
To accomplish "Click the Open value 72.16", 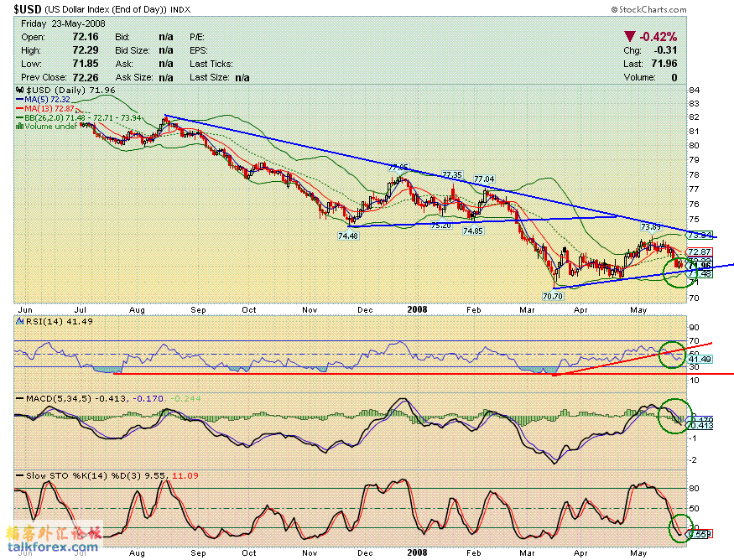I will point(86,37).
